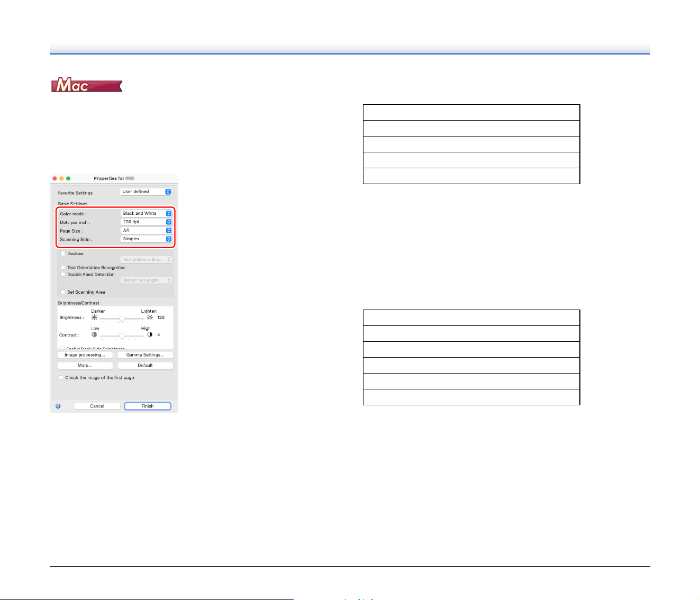
Task: Click the Low contrast half-circle icon
Action: 94,335
